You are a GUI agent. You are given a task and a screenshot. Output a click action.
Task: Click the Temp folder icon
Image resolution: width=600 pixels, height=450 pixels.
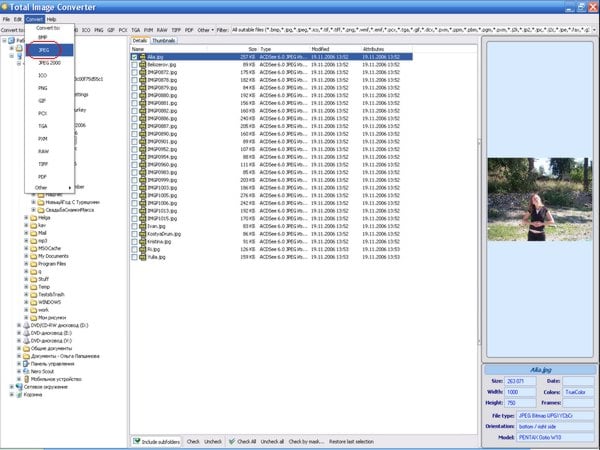click(34, 287)
